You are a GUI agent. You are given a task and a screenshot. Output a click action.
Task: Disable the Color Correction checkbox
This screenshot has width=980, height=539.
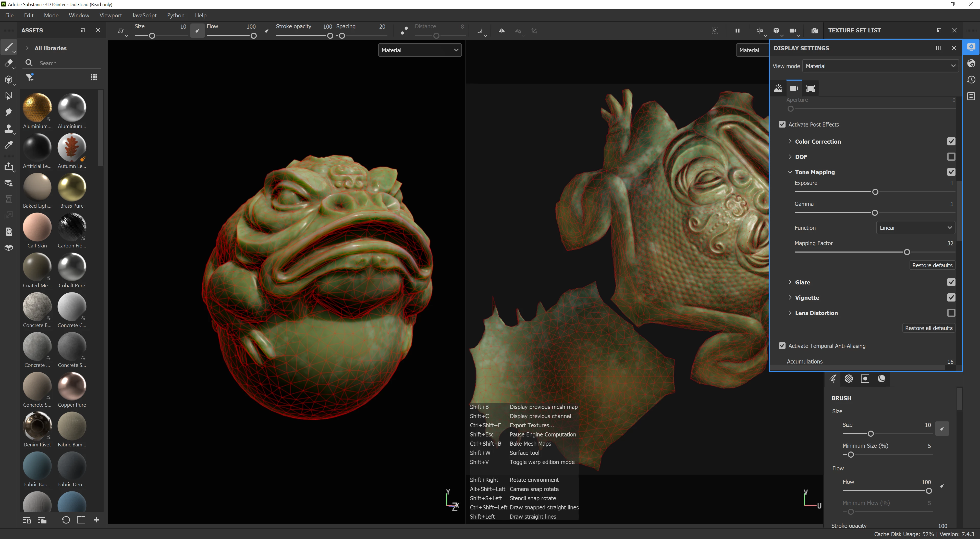coord(951,142)
